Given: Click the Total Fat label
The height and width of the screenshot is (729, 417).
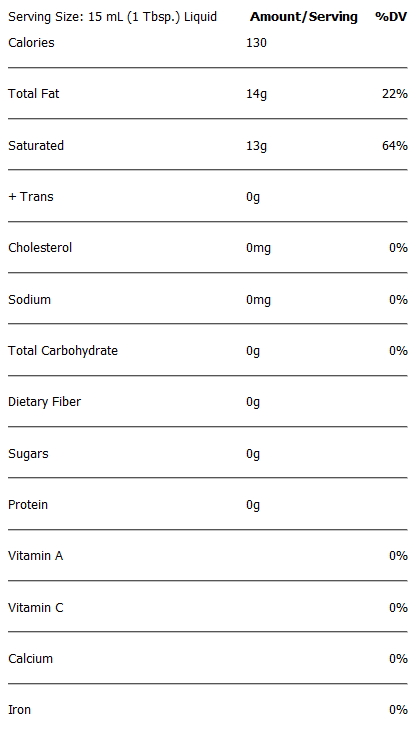Looking at the screenshot, I should pos(33,93).
